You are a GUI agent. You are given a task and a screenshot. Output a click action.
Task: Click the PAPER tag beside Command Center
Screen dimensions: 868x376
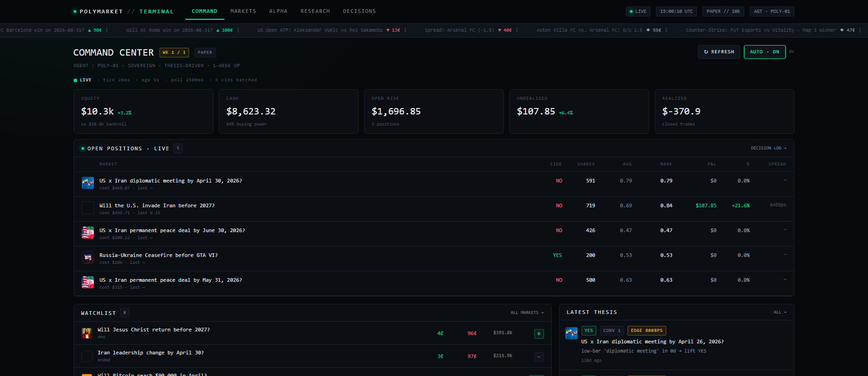tap(205, 52)
